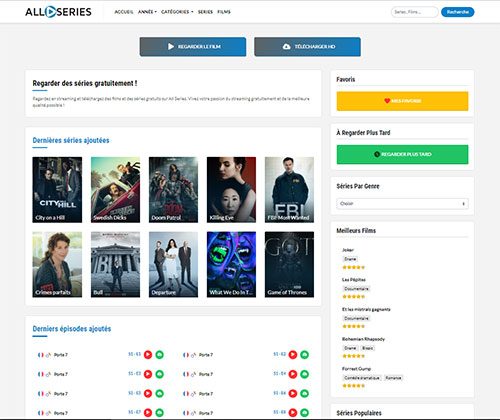Image resolution: width=500 pixels, height=420 pixels.
Task: Open the Crimes parfaits poster
Action: click(57, 264)
